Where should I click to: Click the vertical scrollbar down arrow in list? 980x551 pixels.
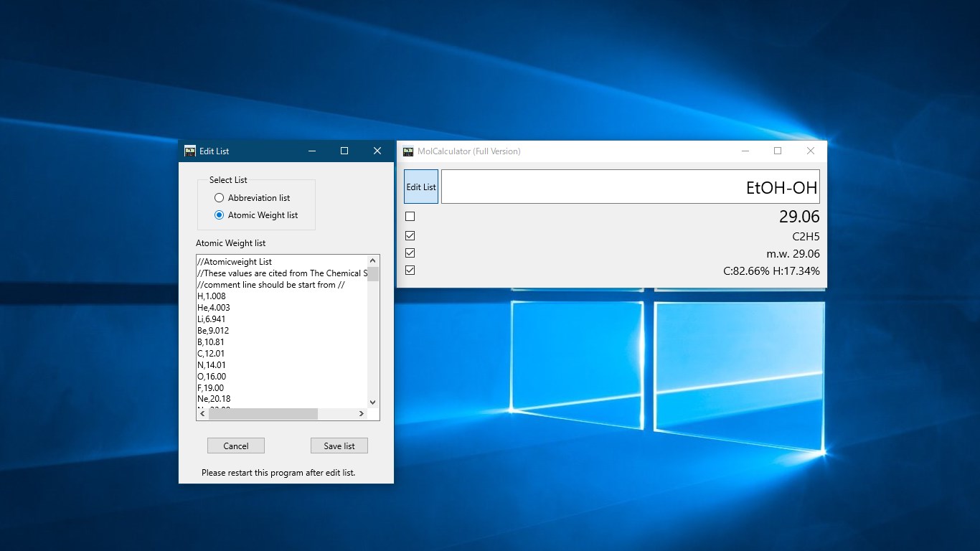372,402
